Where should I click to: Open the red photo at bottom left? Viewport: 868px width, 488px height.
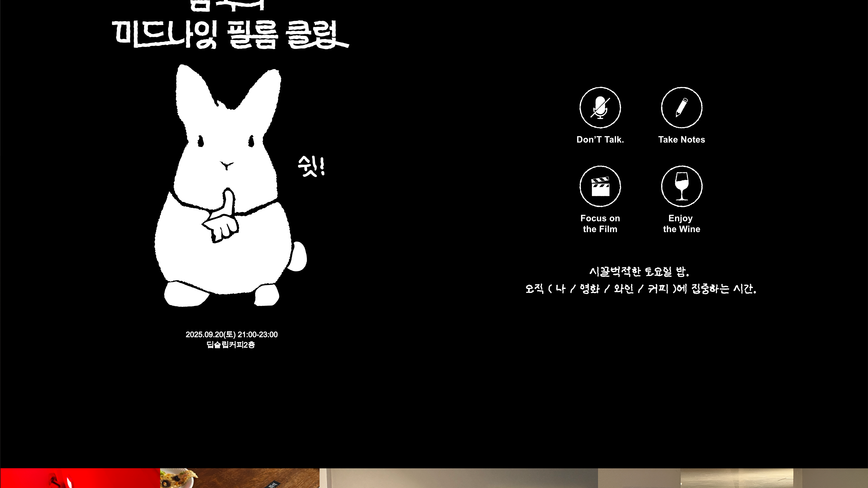(x=80, y=478)
